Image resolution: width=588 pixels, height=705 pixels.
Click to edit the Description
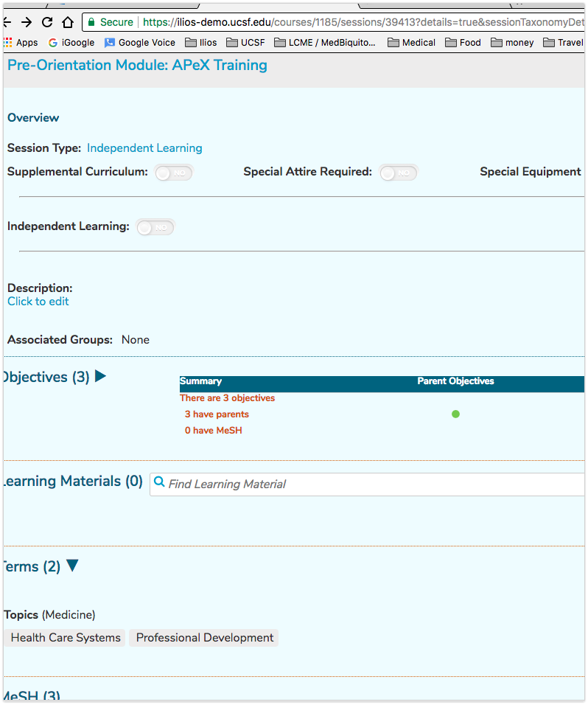pyautogui.click(x=38, y=301)
